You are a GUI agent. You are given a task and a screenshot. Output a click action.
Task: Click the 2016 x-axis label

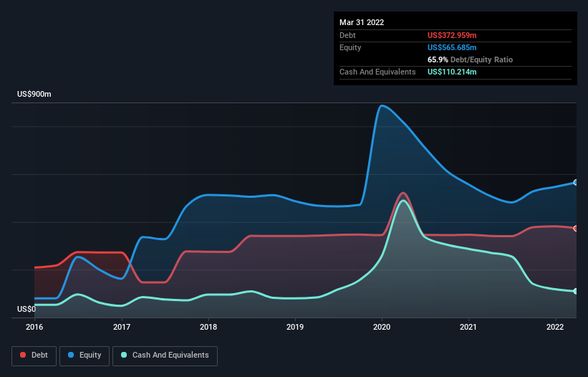pos(34,327)
